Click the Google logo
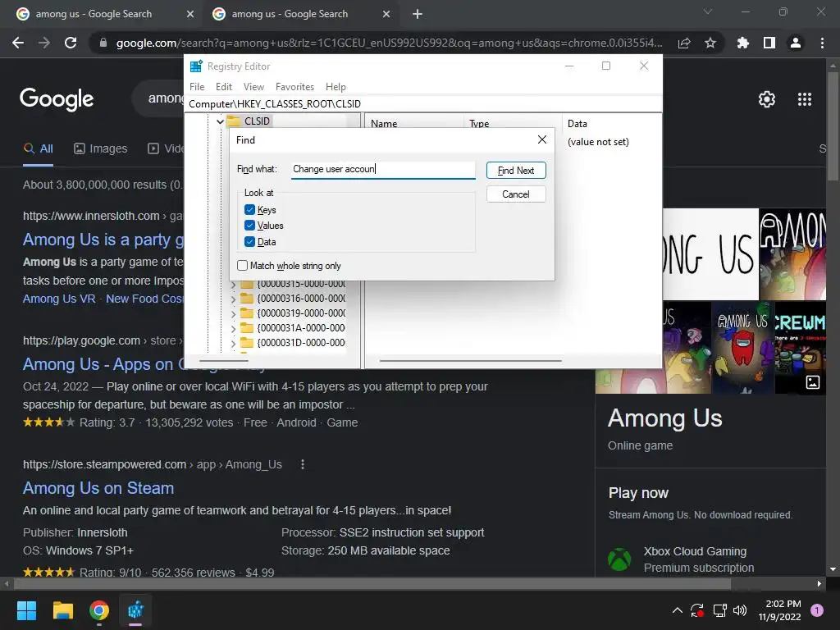This screenshot has height=630, width=840. pos(57,99)
